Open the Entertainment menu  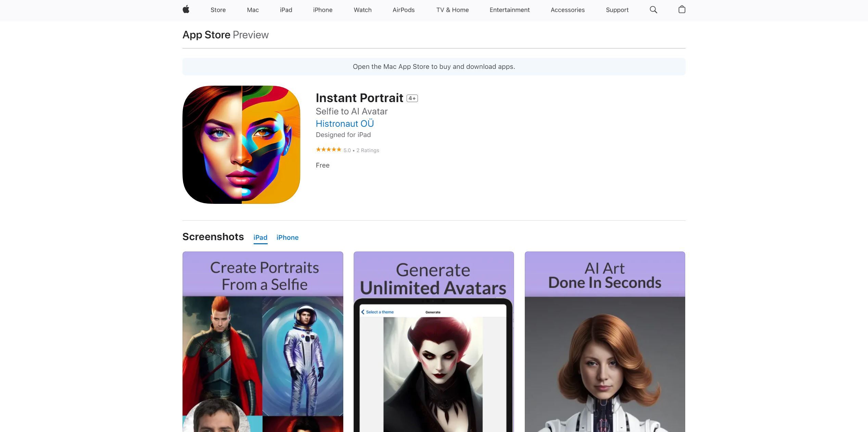point(509,10)
